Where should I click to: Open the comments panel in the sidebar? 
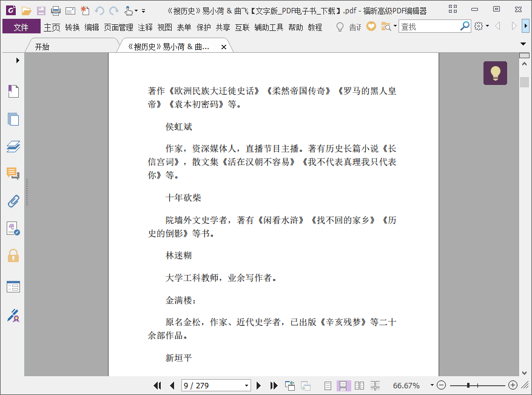pyautogui.click(x=13, y=174)
